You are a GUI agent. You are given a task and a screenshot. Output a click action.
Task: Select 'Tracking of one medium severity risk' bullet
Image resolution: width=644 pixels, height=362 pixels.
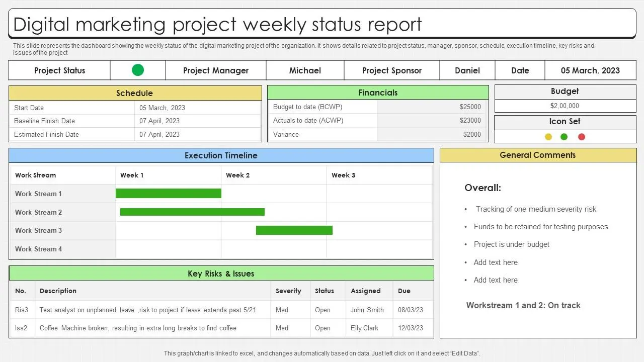536,209
